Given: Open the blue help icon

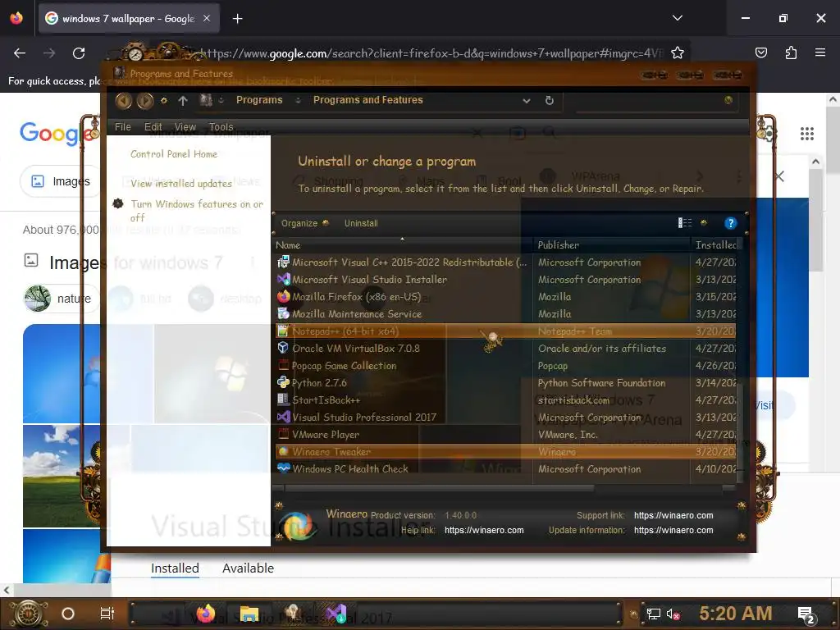Looking at the screenshot, I should coord(730,223).
